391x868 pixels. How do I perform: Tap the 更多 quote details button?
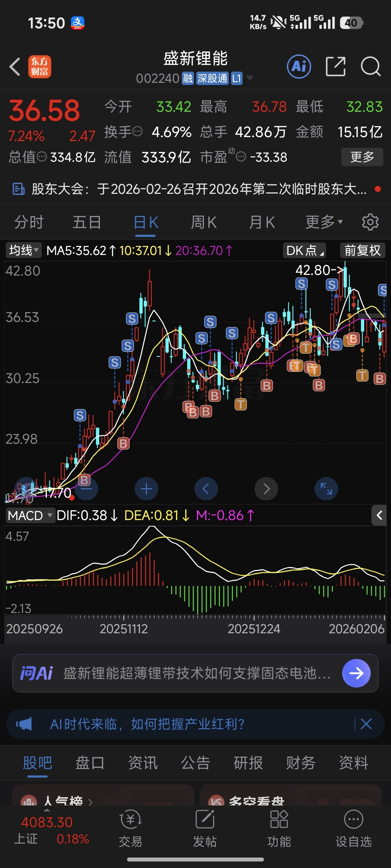point(362,157)
